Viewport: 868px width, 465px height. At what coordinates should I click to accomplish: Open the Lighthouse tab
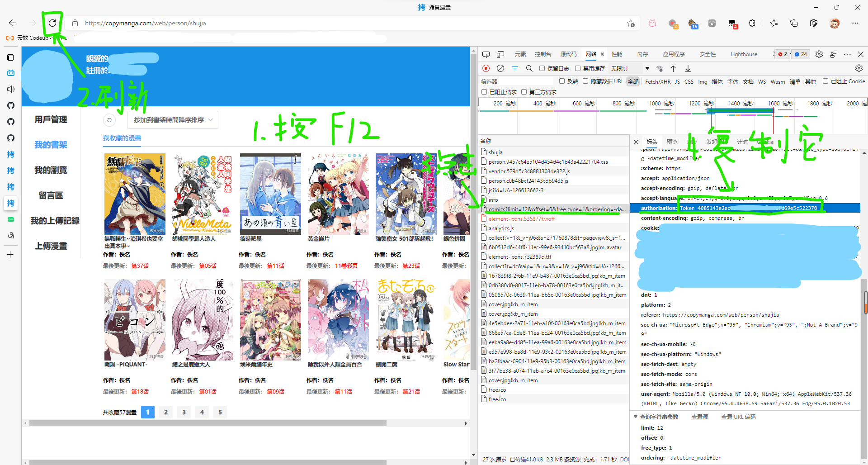tap(744, 54)
